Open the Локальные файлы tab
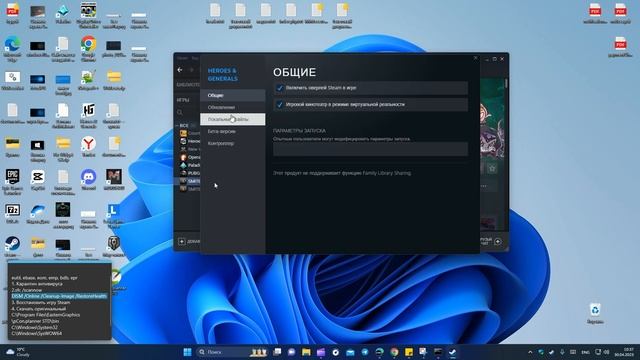The width and height of the screenshot is (640, 360). point(233,119)
